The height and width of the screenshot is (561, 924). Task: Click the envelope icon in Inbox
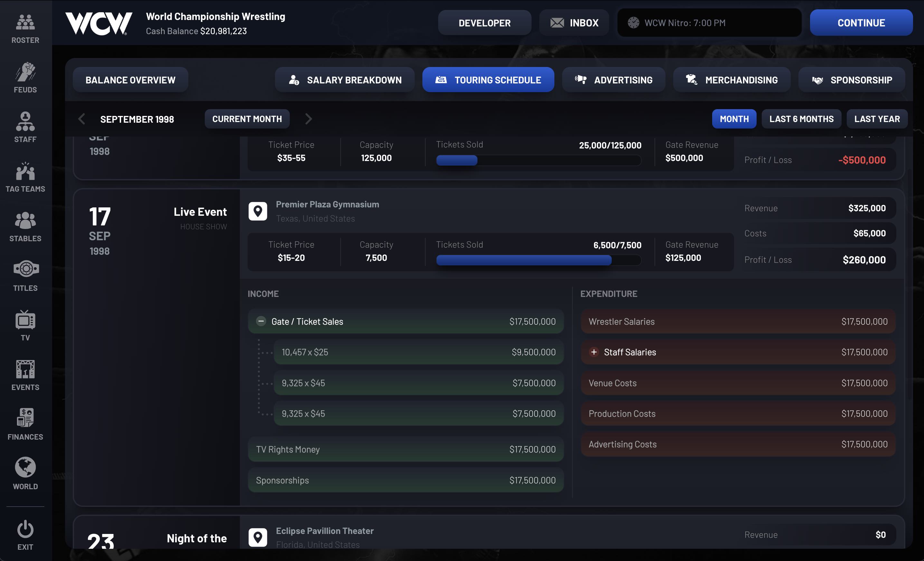point(557,23)
